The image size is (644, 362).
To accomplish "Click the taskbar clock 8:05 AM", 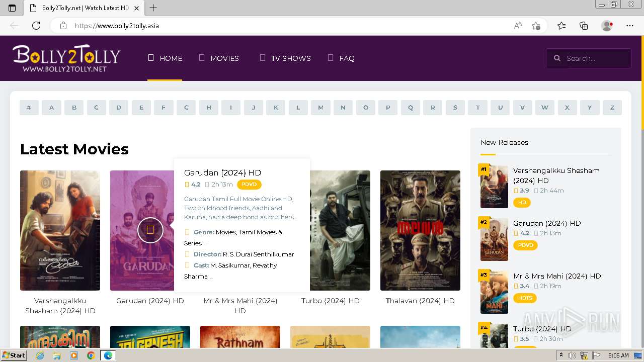I will 618,355.
